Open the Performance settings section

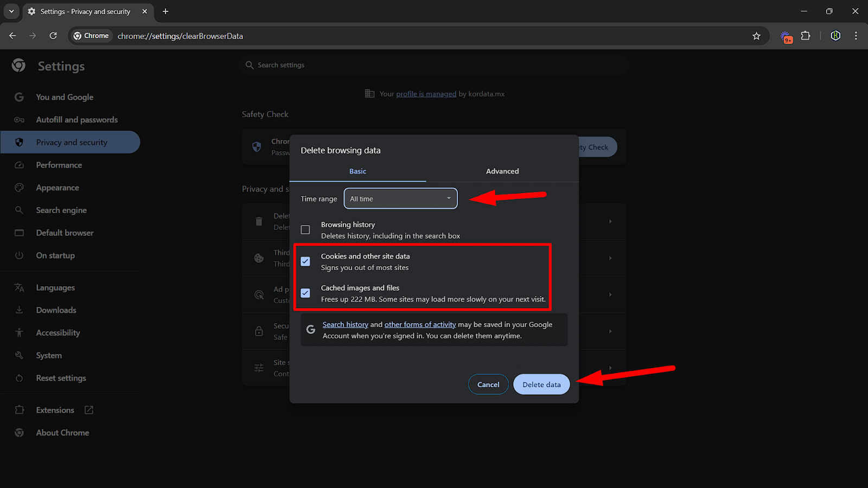[x=59, y=165]
